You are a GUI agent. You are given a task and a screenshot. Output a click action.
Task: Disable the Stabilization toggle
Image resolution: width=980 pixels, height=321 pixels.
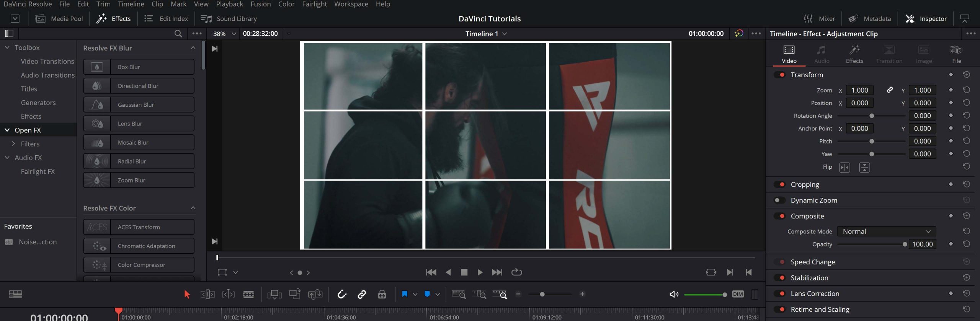point(779,278)
